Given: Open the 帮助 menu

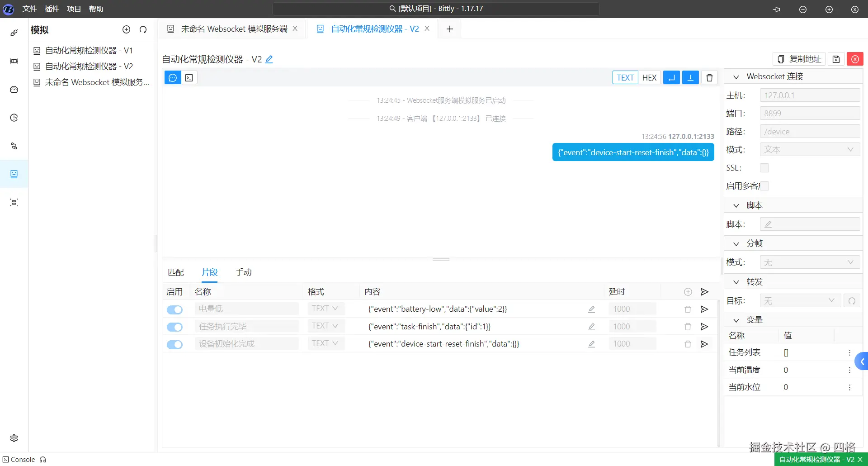Looking at the screenshot, I should [x=96, y=9].
